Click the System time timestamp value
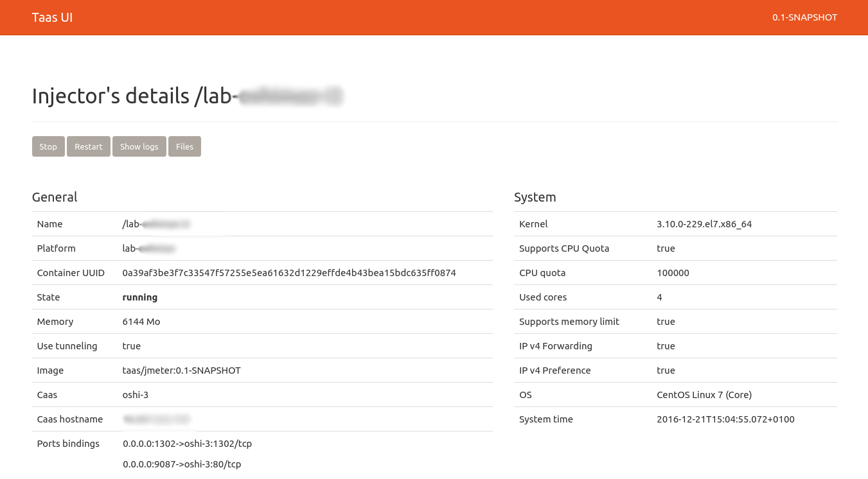The width and height of the screenshot is (868, 479). 725,419
